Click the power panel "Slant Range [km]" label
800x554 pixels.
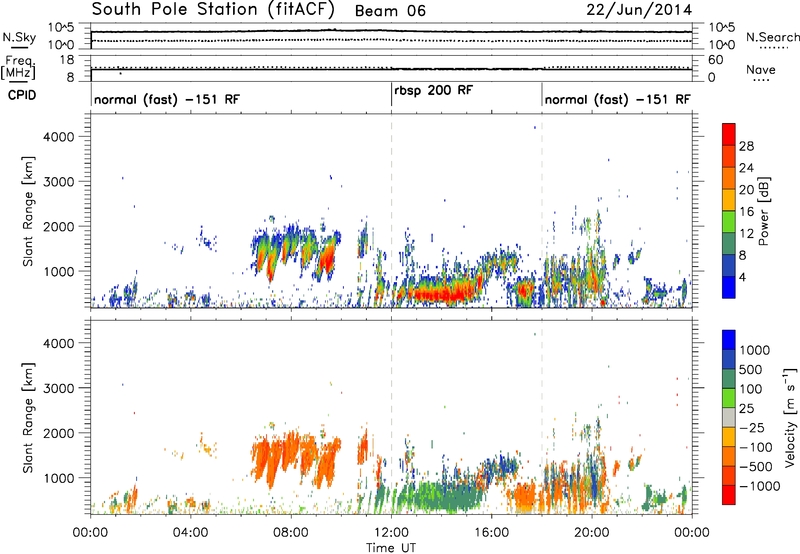(28, 211)
